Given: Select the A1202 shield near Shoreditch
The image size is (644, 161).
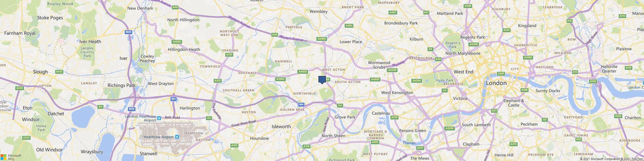Looking at the screenshot, I should (528, 57).
